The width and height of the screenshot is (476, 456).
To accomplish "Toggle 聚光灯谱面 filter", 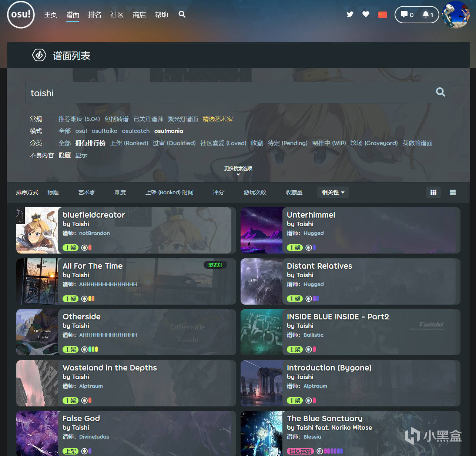I will (183, 119).
